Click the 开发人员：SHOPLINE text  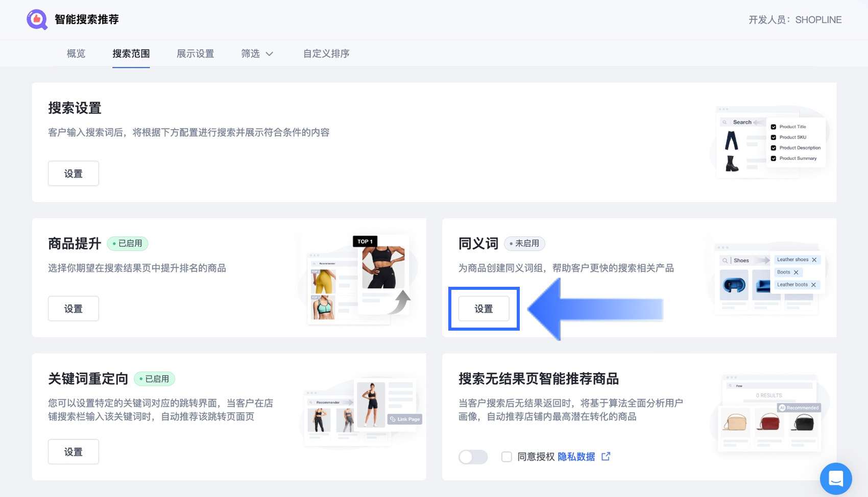(795, 20)
